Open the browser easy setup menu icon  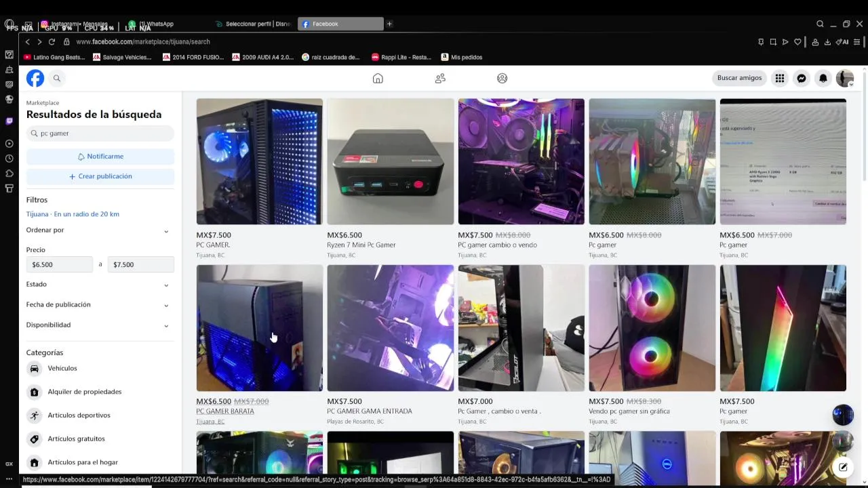(857, 42)
